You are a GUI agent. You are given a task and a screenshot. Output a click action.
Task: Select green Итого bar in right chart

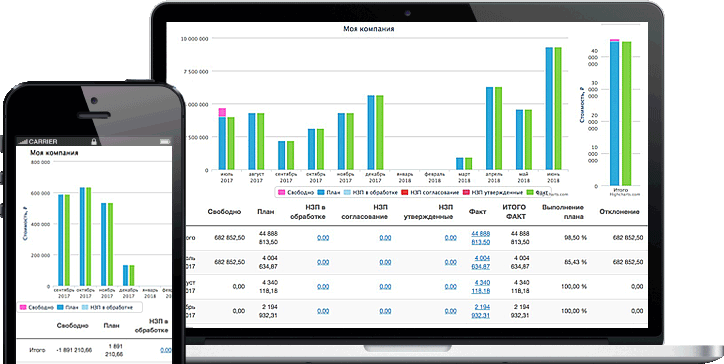[627, 114]
